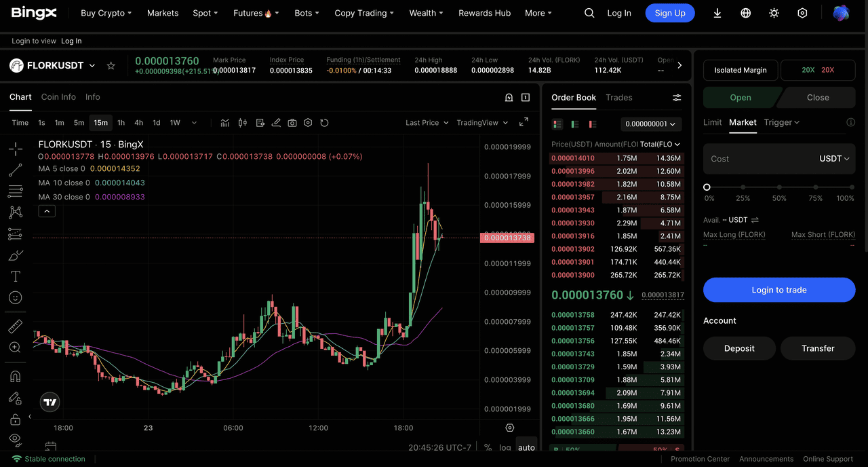
Task: Set the position slider to 50%
Action: pos(779,187)
